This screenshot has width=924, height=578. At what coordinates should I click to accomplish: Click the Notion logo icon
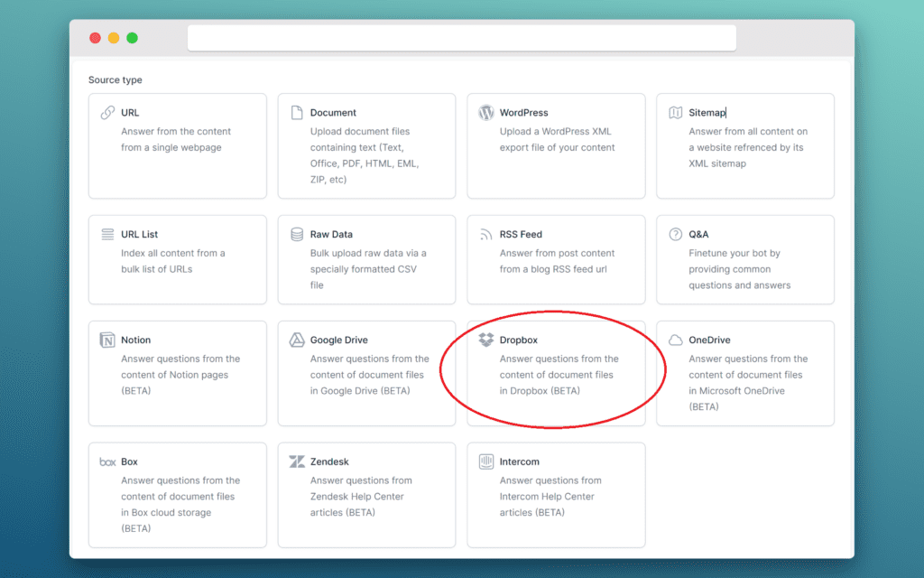point(106,340)
